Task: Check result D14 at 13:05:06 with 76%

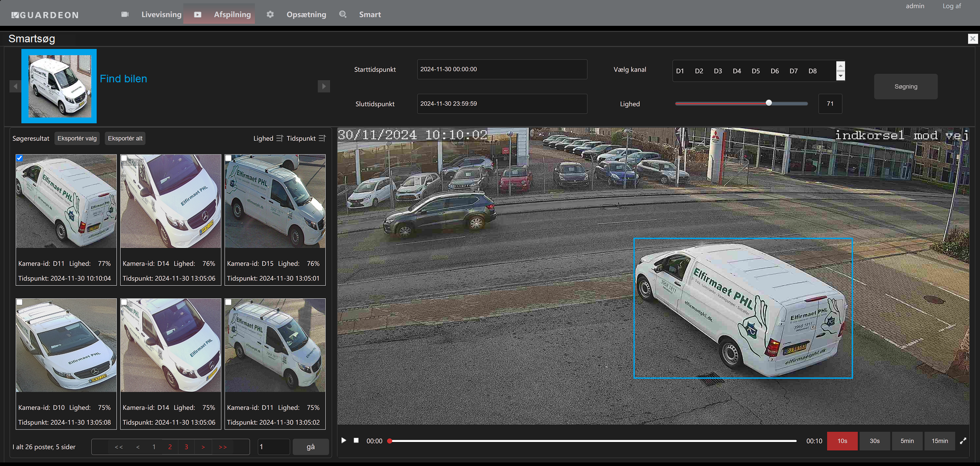Action: pyautogui.click(x=124, y=158)
